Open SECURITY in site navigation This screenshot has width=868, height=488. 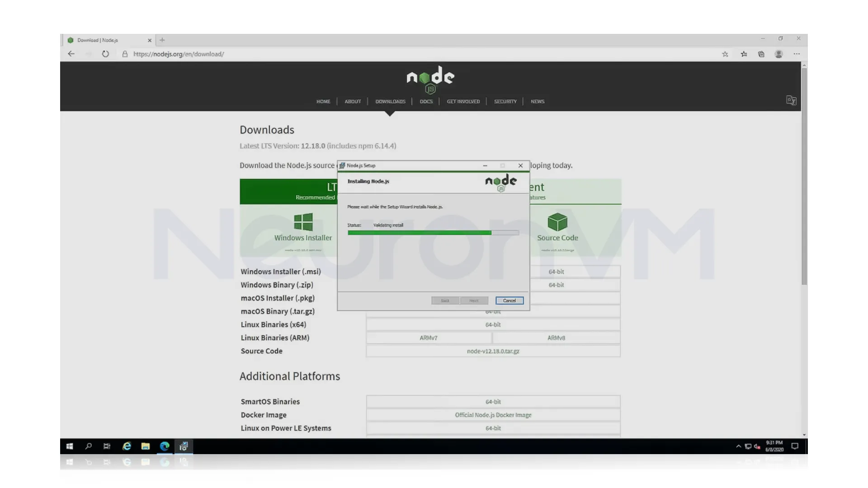[x=505, y=102]
